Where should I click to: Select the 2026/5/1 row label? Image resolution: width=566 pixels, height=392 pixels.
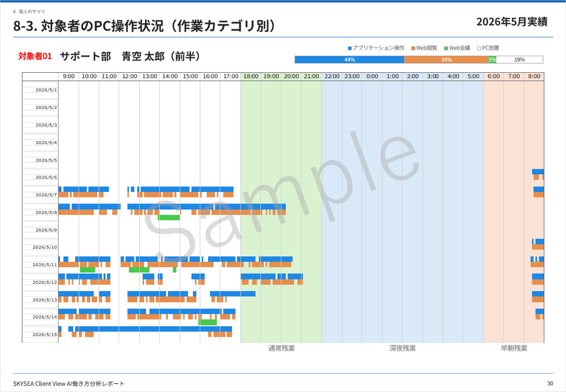(x=46, y=90)
